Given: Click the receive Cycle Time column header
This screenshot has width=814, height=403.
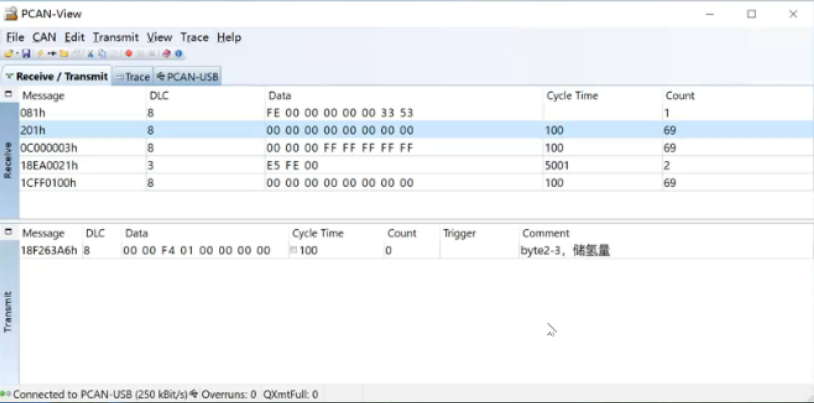Looking at the screenshot, I should 603,96.
